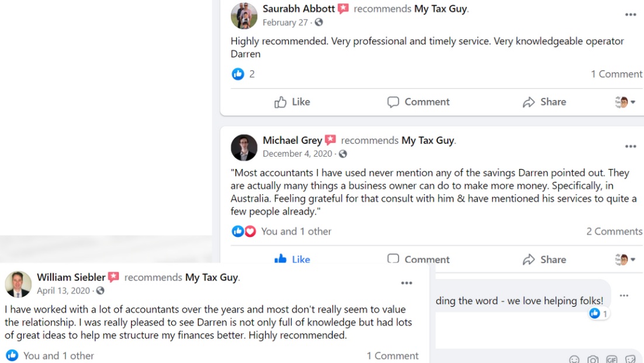Insert an emoji in the comment box

coord(574,359)
